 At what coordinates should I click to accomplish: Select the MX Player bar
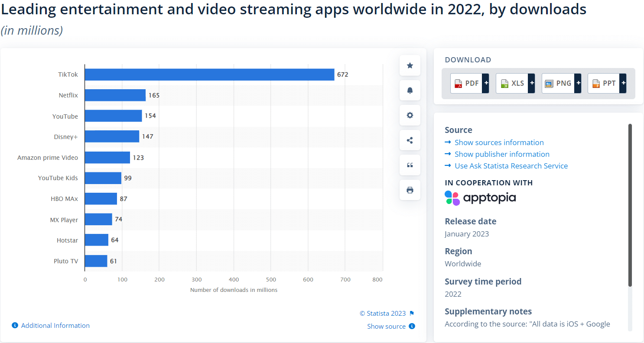tap(98, 219)
